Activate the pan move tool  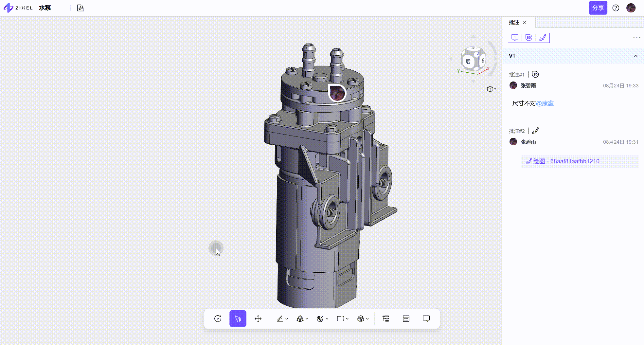pyautogui.click(x=258, y=318)
